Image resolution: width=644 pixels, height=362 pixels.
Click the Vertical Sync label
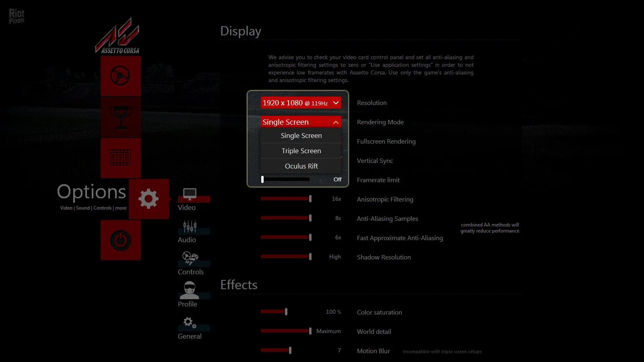[x=375, y=161]
